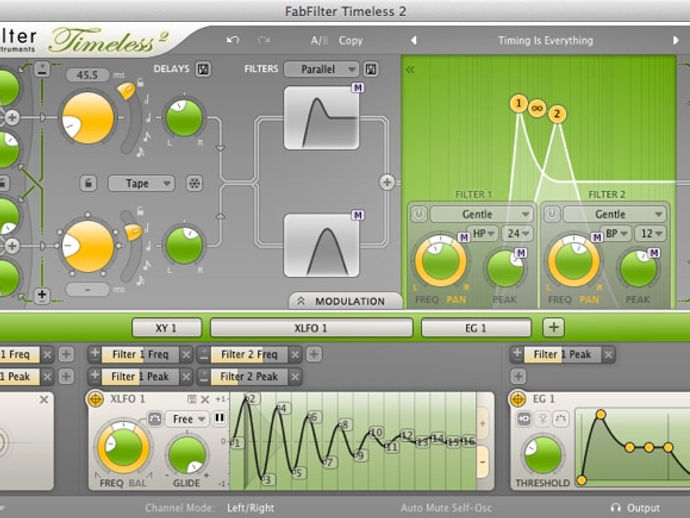Add XLFO step with plus button
Viewport: 690px width, 518px height.
pos(483,424)
